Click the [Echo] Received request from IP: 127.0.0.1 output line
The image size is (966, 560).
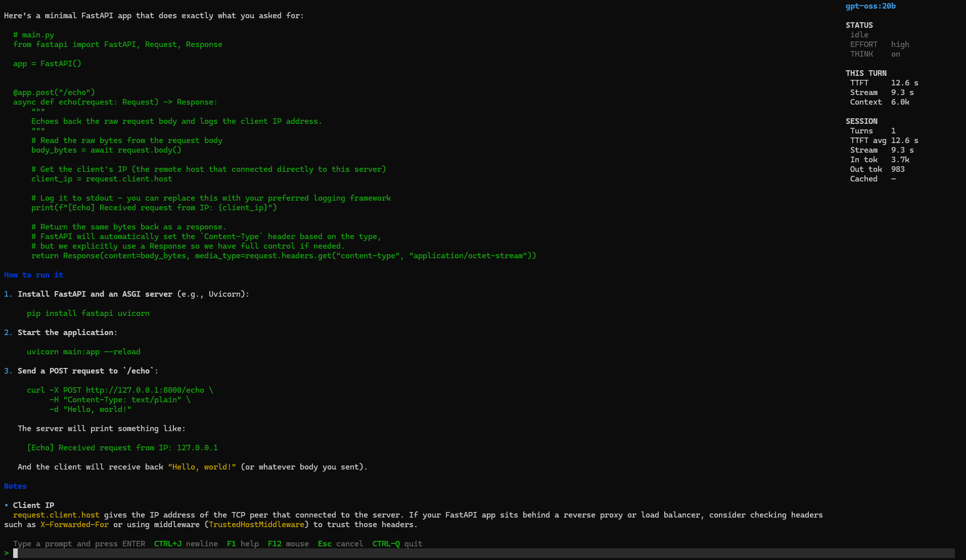(x=122, y=448)
